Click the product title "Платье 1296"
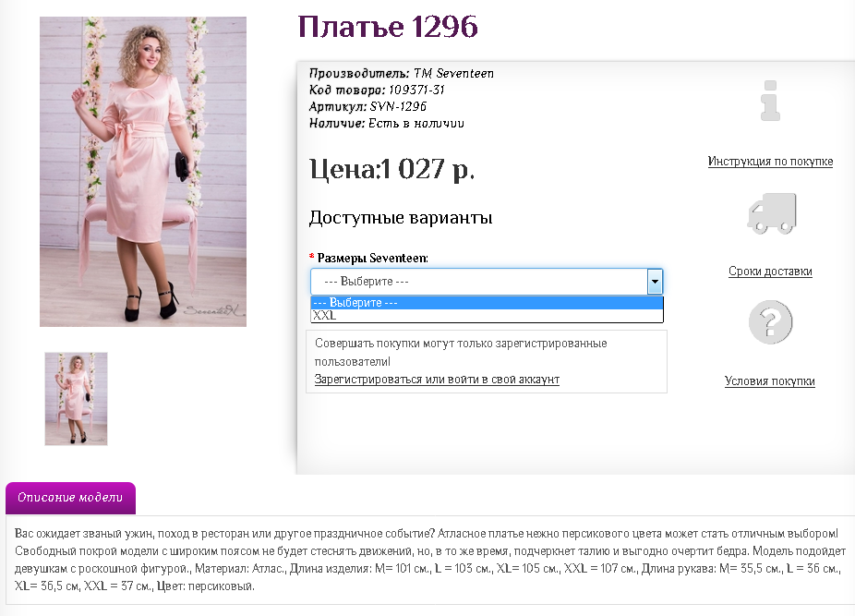855x616 pixels. click(x=386, y=27)
